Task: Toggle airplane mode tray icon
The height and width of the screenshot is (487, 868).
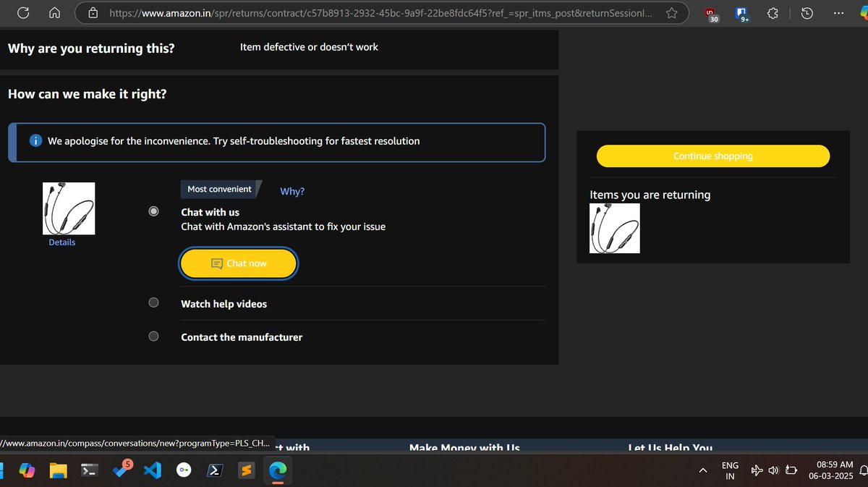Action: 757,471
